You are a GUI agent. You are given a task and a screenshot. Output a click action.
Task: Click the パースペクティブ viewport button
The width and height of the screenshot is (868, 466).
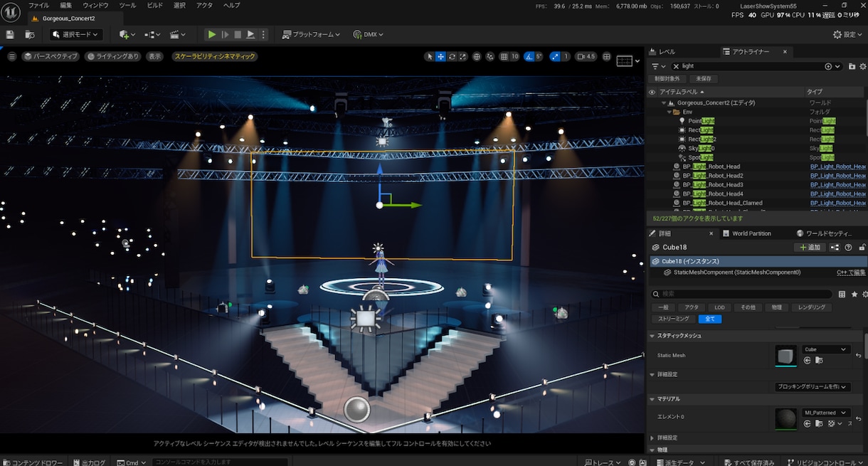51,56
